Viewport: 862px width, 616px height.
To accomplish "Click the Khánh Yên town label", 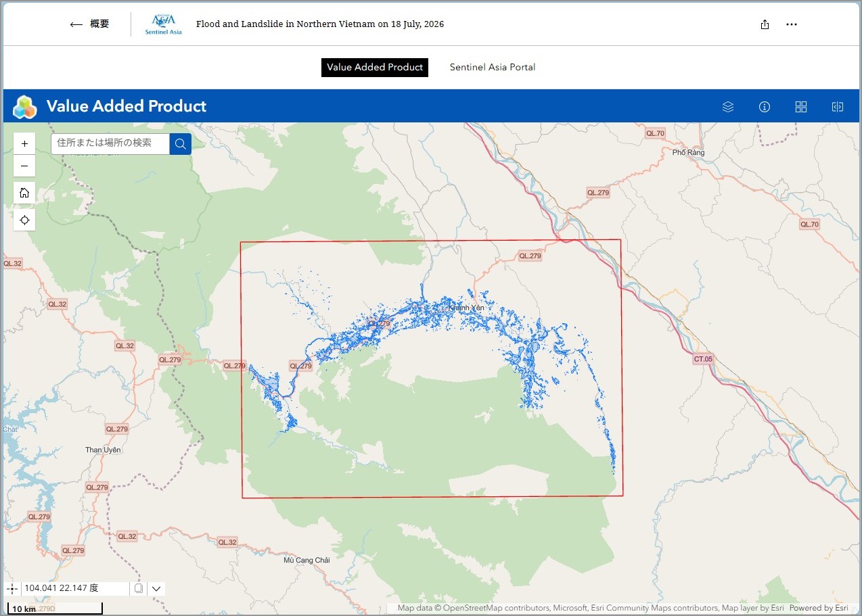I will click(466, 308).
